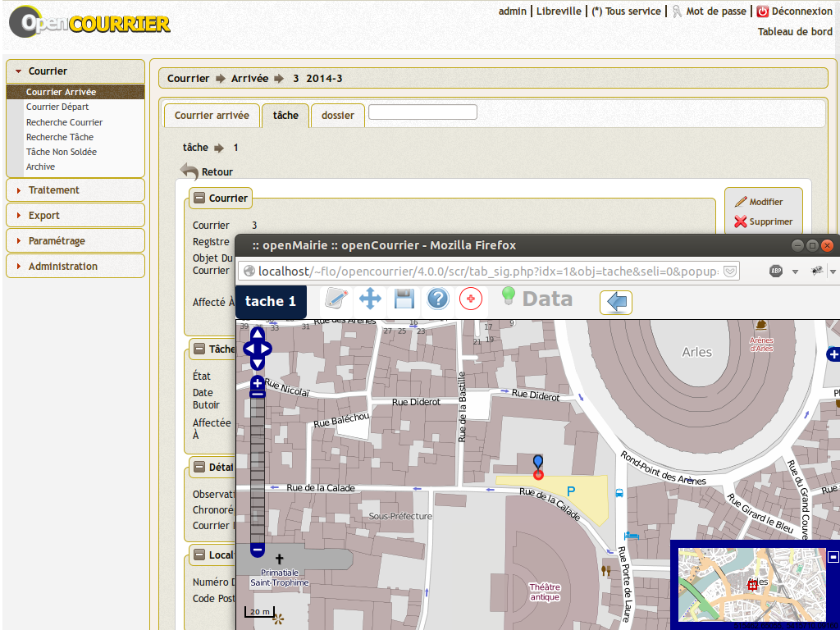Select the tâche tab
The image size is (840, 630).
(x=285, y=115)
